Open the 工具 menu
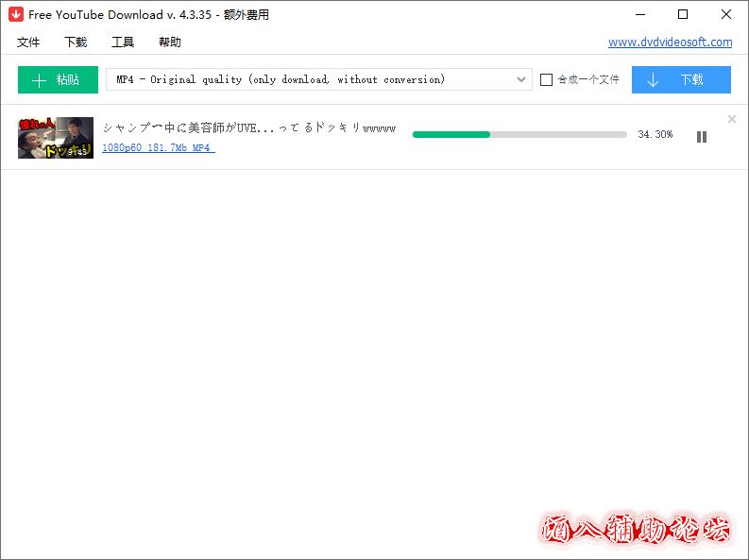The height and width of the screenshot is (560, 749). pos(123,42)
